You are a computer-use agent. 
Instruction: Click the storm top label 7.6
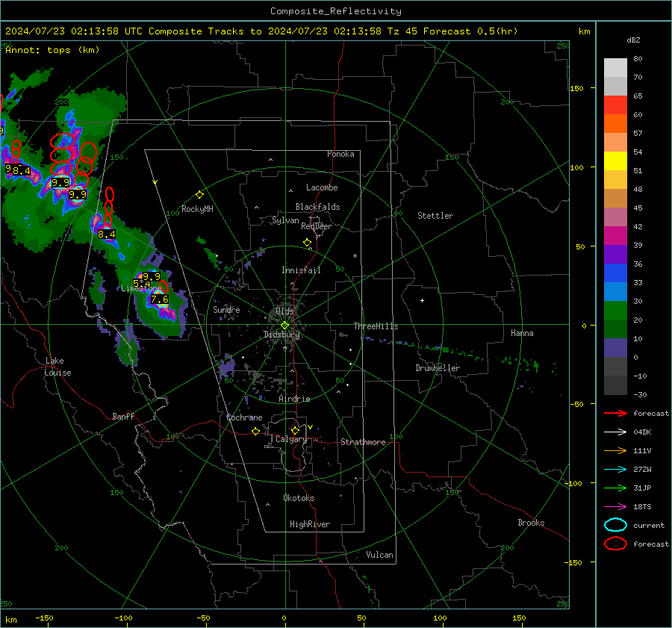click(160, 299)
